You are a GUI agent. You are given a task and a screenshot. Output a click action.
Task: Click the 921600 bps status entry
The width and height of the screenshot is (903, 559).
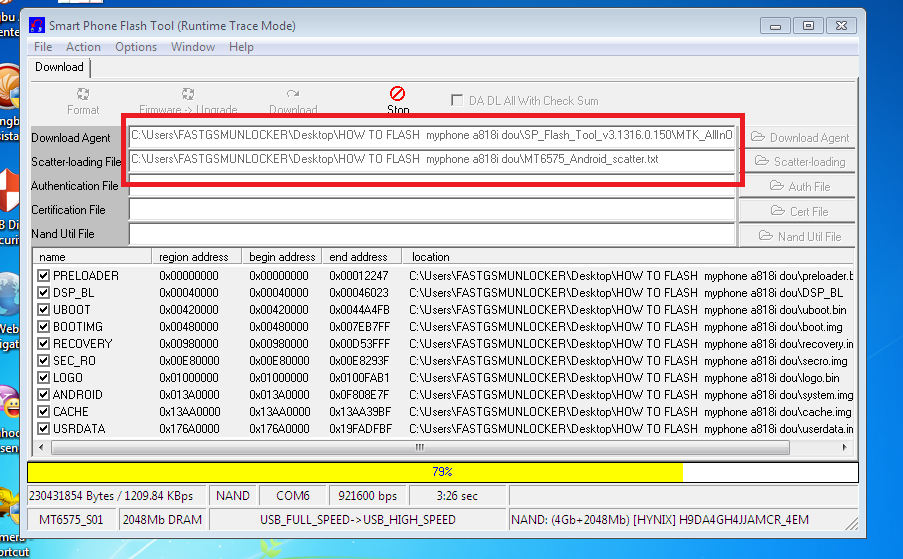pyautogui.click(x=368, y=496)
